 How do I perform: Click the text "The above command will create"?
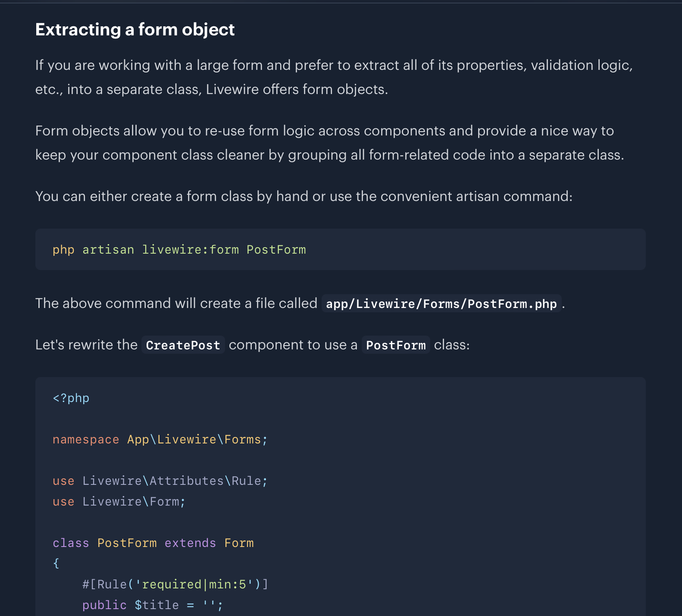pos(176,303)
